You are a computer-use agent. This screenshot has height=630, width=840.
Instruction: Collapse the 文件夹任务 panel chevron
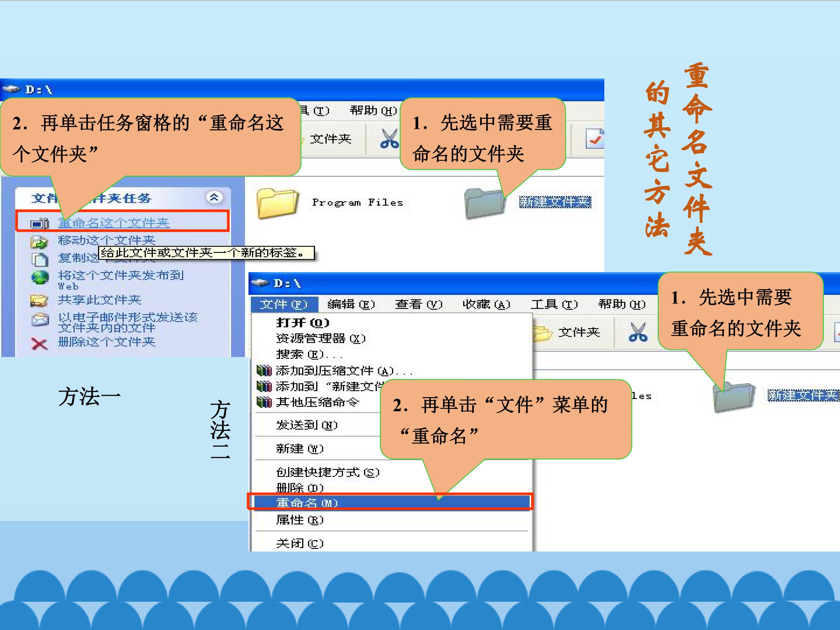pyautogui.click(x=214, y=197)
